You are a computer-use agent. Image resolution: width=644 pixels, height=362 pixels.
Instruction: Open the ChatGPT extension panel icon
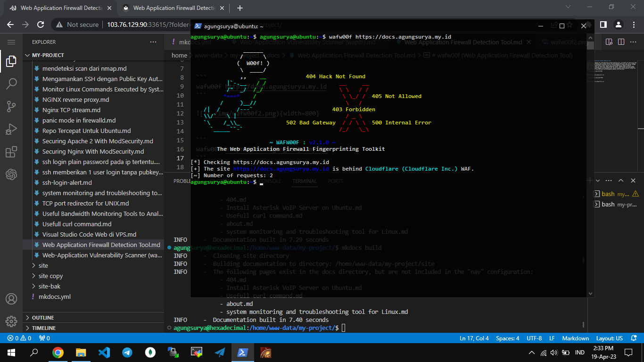tap(11, 175)
